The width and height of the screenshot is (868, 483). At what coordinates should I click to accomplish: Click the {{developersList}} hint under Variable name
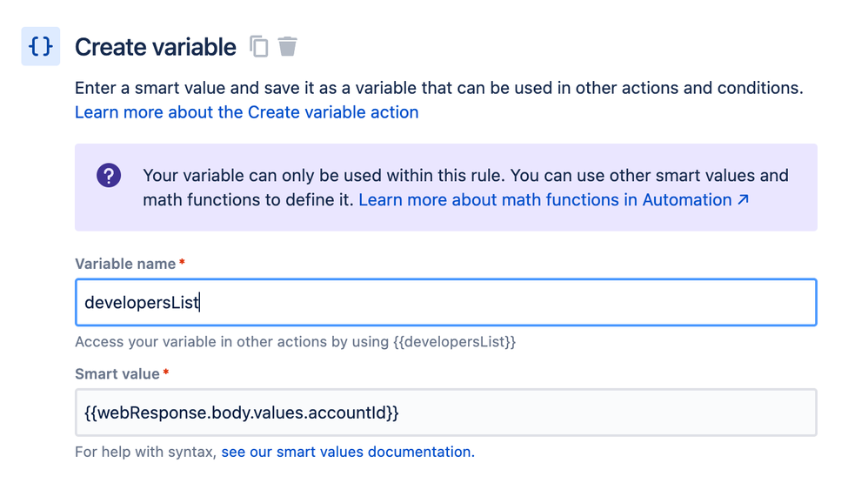click(x=455, y=342)
